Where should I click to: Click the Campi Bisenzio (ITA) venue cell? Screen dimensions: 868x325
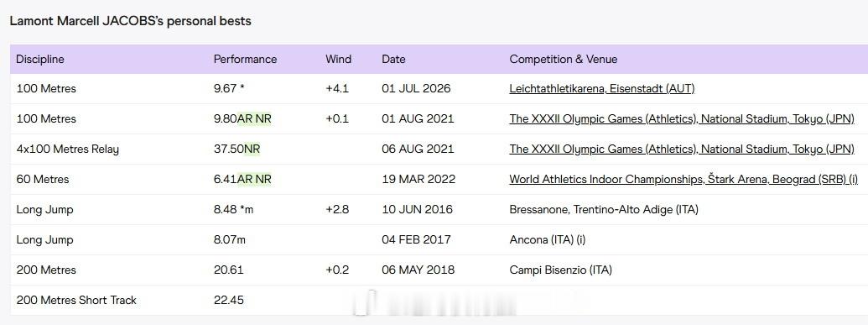561,270
